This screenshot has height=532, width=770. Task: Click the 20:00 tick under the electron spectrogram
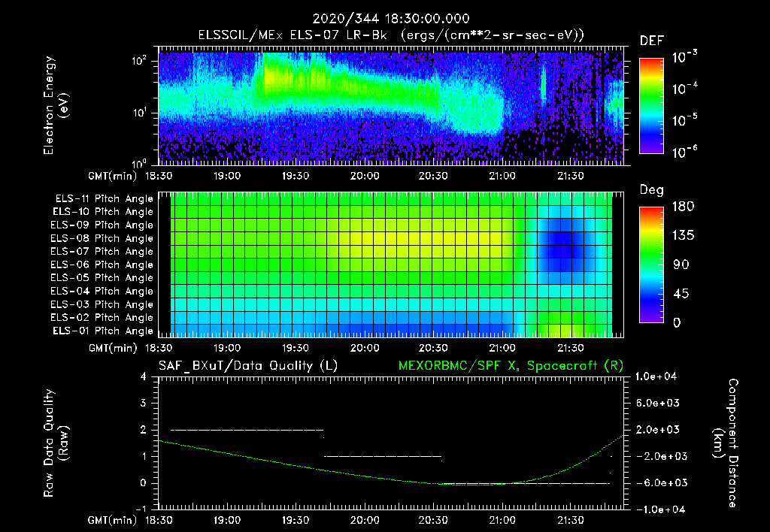(365, 176)
